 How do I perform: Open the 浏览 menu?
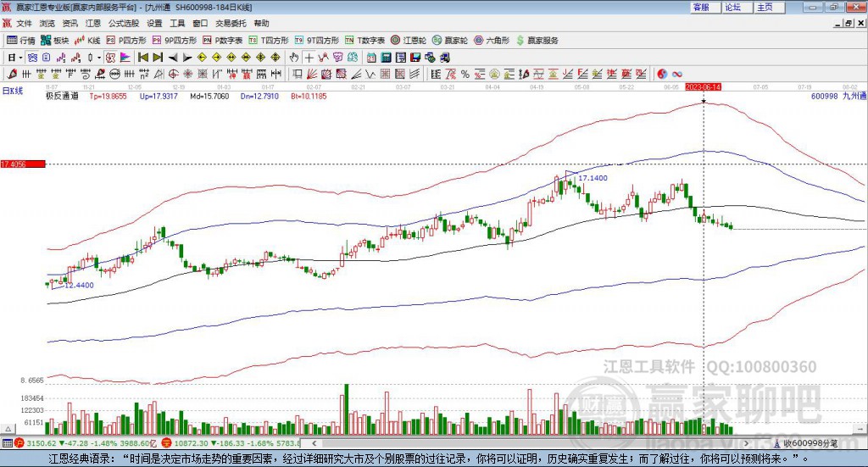coord(47,23)
